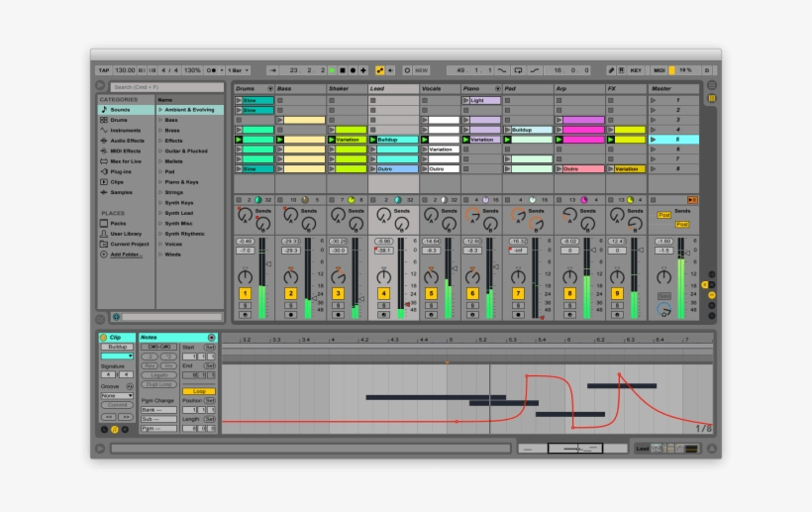Click the Follow arrow button

tap(273, 70)
